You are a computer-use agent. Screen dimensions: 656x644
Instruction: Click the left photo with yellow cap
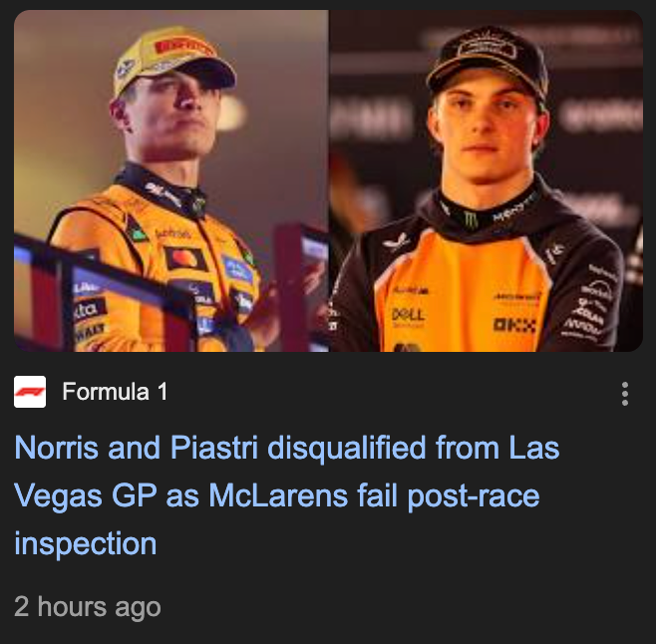(x=170, y=180)
